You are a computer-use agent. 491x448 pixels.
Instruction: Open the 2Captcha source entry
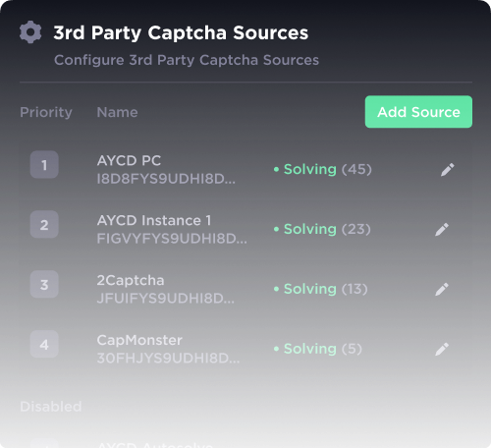coord(245,289)
